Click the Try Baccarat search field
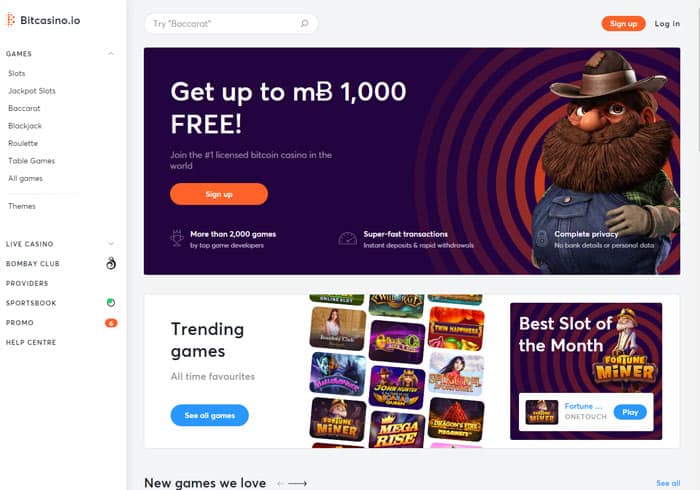The image size is (700, 490). 231,24
